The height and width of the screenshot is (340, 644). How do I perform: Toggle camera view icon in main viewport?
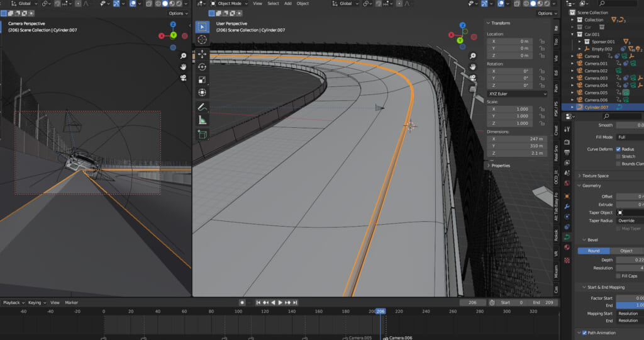click(x=474, y=78)
